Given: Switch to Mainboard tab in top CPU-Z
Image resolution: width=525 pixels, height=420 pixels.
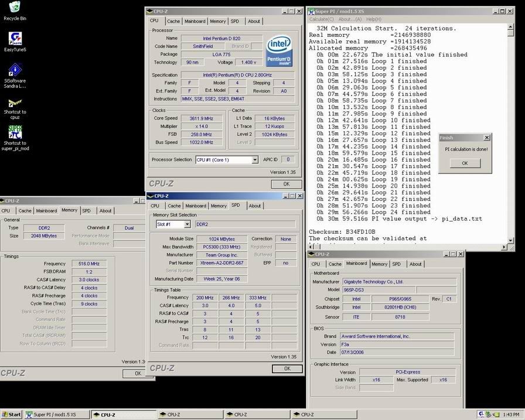Looking at the screenshot, I should (x=195, y=21).
